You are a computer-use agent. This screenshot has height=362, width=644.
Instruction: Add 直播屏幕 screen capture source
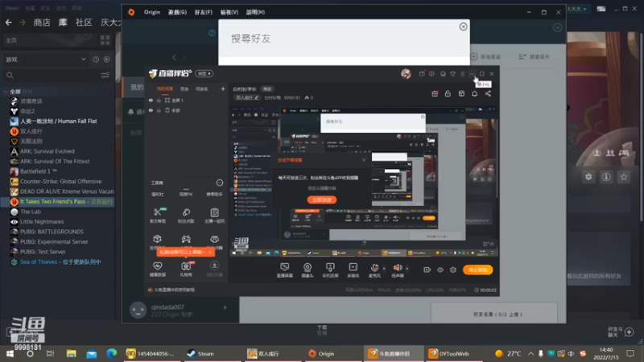click(285, 270)
